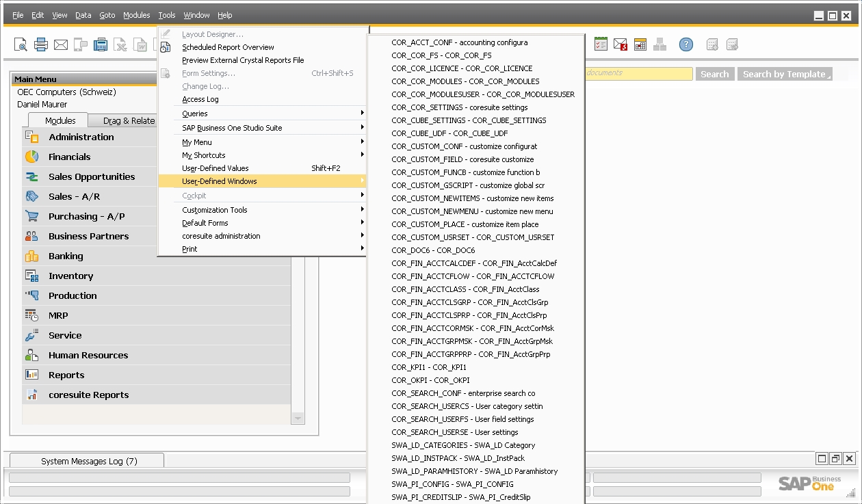Expand the Customization Tools submenu
The image size is (862, 504).
tap(263, 210)
